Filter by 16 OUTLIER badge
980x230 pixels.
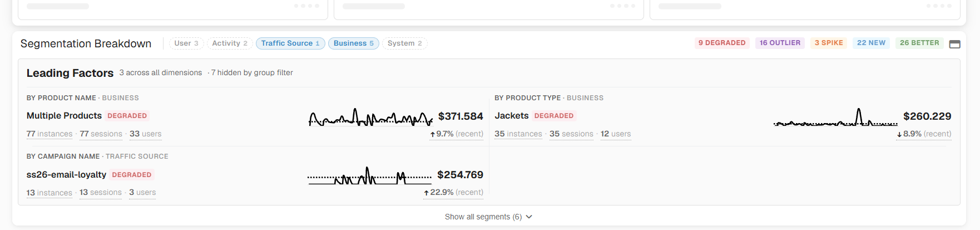[x=780, y=43]
